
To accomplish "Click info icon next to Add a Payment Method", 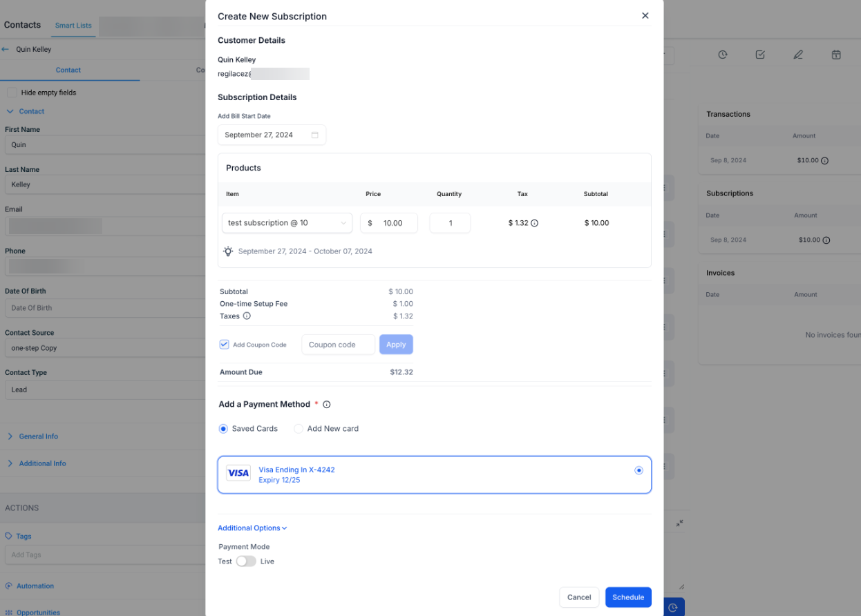I will [x=327, y=405].
